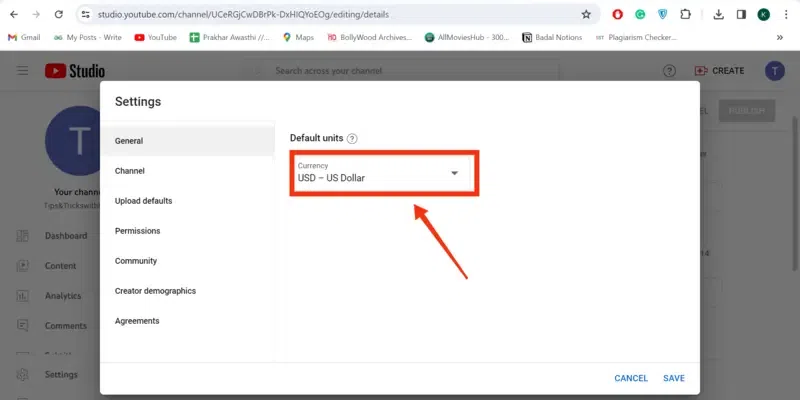Select Community settings tab
800x400 pixels.
(x=187, y=261)
